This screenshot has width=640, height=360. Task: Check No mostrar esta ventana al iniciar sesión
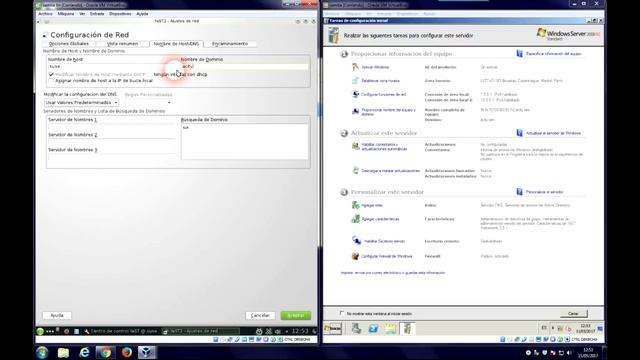coord(342,313)
